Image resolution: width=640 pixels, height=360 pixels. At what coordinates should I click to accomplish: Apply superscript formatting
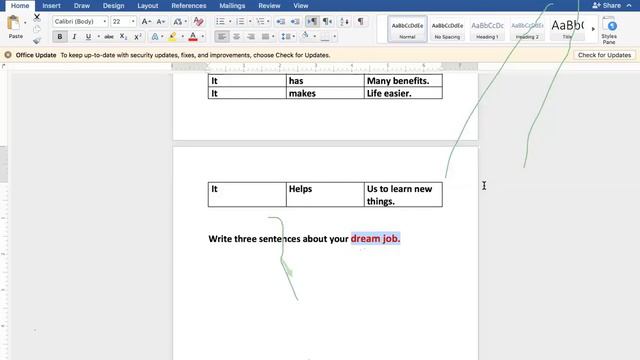(x=138, y=37)
